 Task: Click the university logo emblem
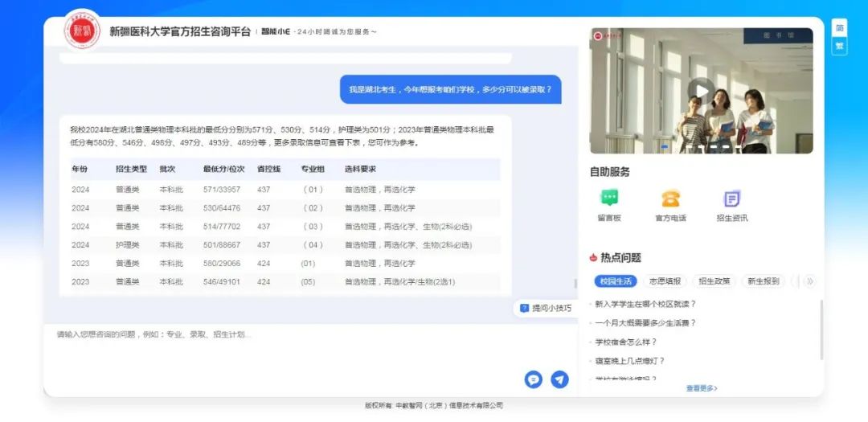click(x=82, y=31)
